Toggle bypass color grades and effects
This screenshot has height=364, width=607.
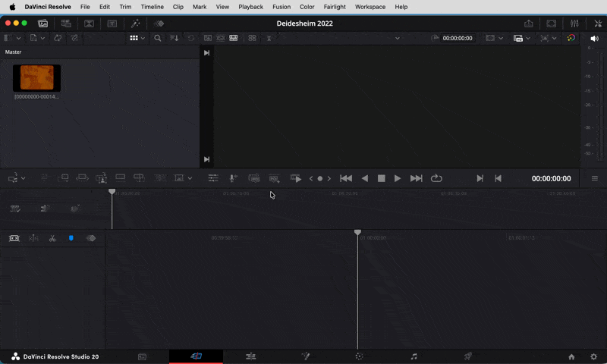coord(571,38)
